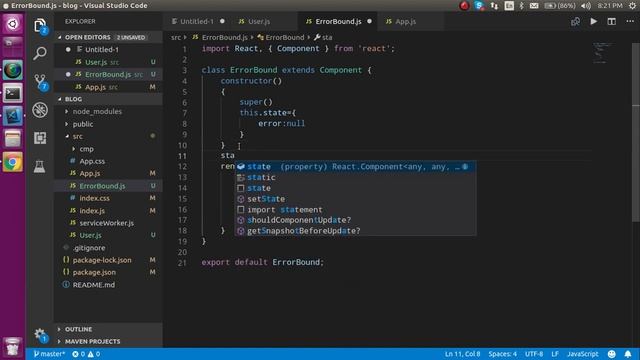The height and width of the screenshot is (360, 640).
Task: Click the Open Changes icon in editor toolbar
Action: tap(576, 21)
